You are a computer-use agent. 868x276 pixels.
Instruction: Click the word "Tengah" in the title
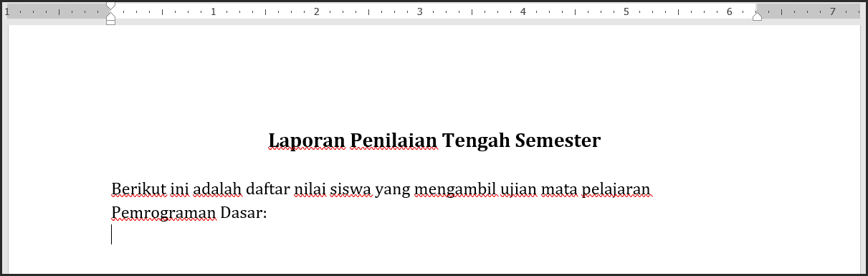point(477,141)
